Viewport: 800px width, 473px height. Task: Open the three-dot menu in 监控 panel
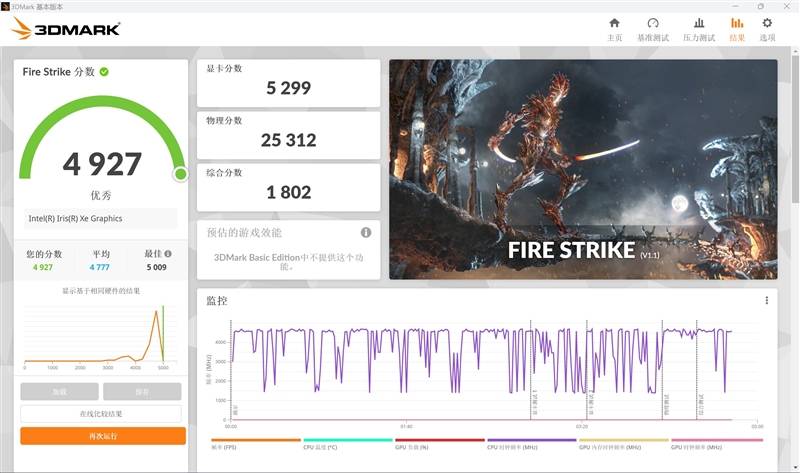(x=767, y=300)
